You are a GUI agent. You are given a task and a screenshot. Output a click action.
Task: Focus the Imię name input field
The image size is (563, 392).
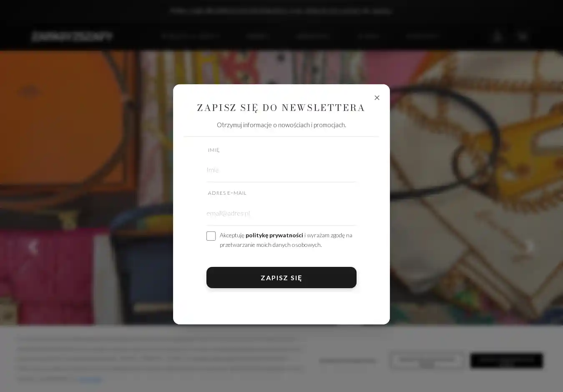click(281, 170)
